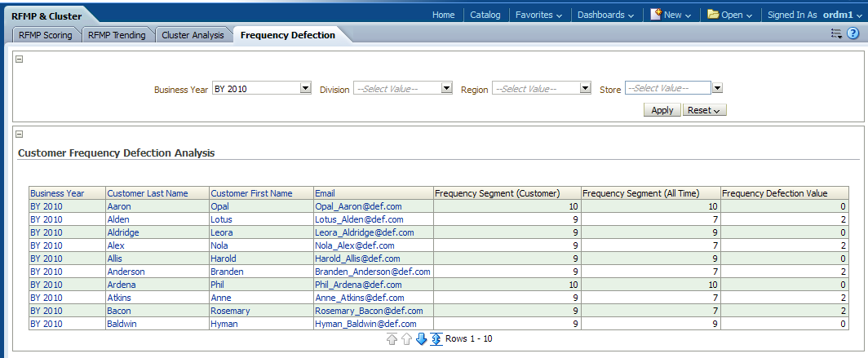
Task: Switch to the RFMP Scoring tab
Action: click(46, 35)
